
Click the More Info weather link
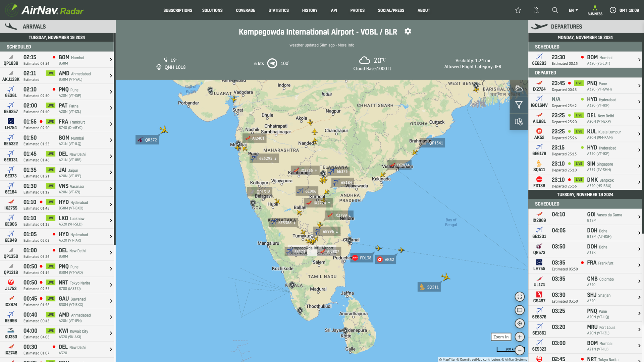click(346, 45)
